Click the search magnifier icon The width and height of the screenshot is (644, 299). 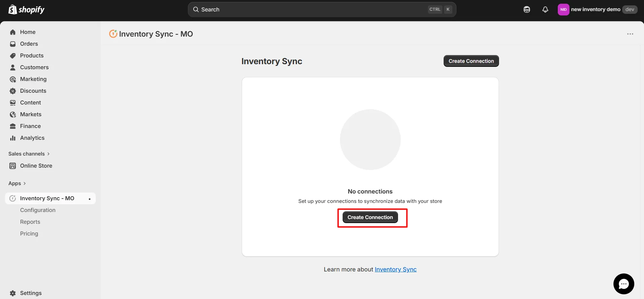[x=196, y=9]
